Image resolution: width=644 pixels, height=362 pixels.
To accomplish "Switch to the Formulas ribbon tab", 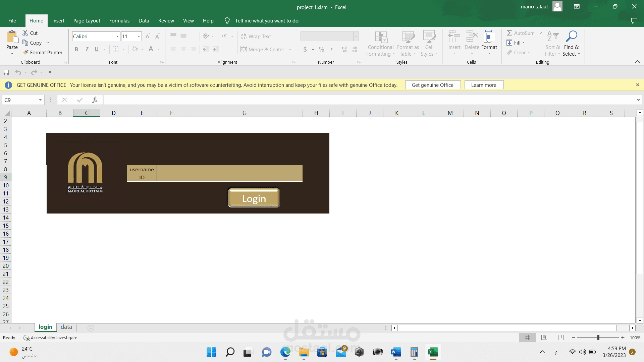I will (x=119, y=20).
